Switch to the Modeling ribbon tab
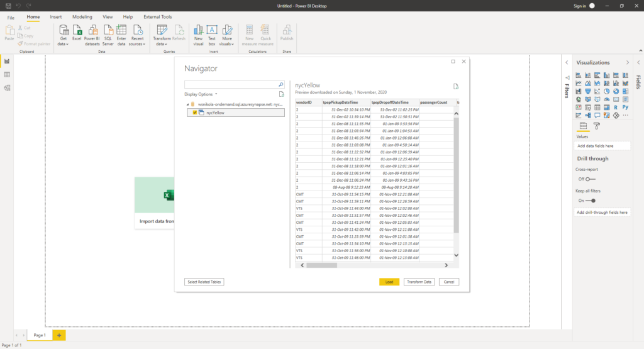This screenshot has height=349, width=644. click(x=82, y=17)
